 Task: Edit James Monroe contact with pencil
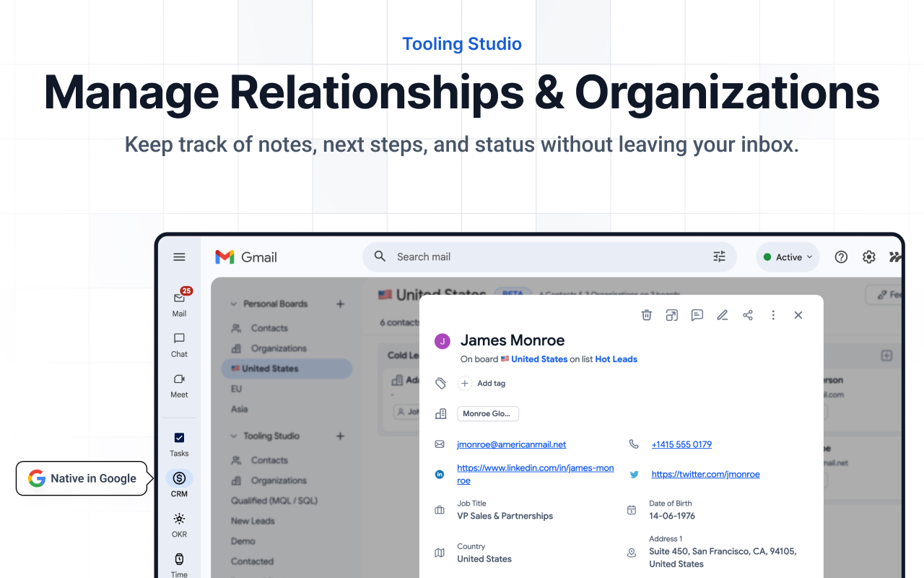[x=723, y=315]
